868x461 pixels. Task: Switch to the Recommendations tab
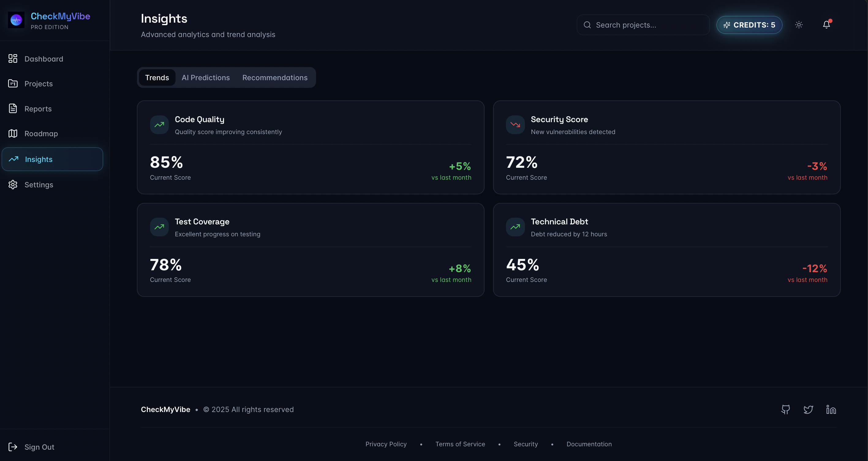click(x=275, y=77)
